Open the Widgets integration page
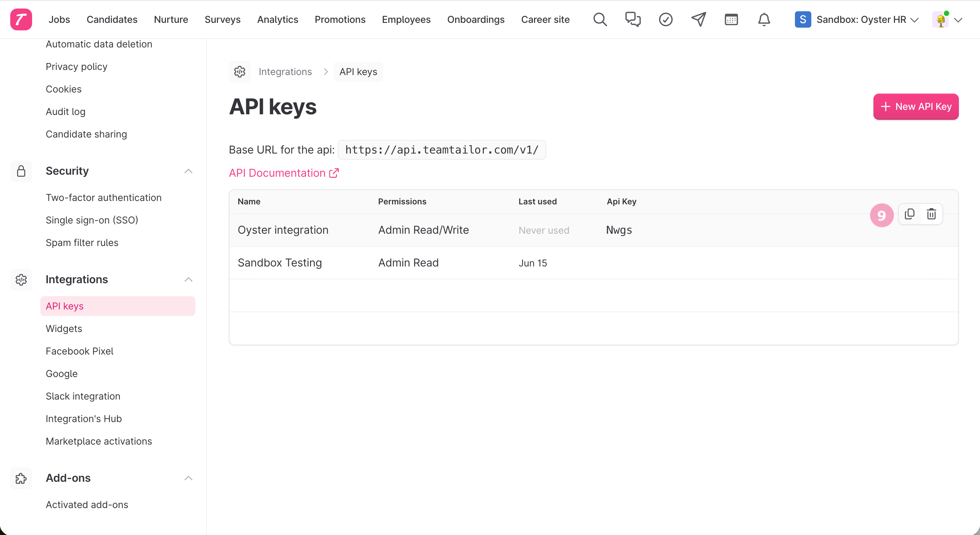This screenshot has height=535, width=980. click(64, 328)
